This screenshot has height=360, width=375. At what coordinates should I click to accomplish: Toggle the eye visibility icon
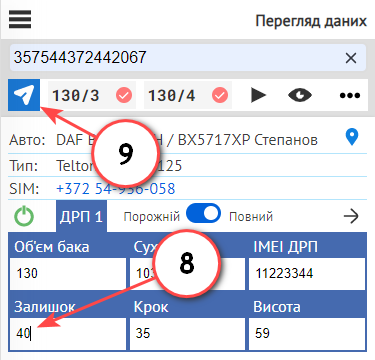coord(300,95)
